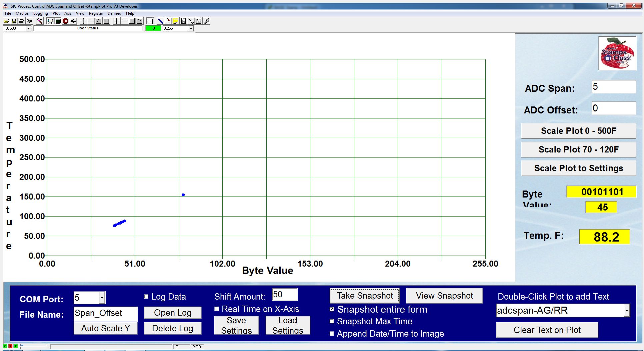This screenshot has height=351, width=644.
Task: Enable the Log Data checkbox
Action: tap(146, 296)
